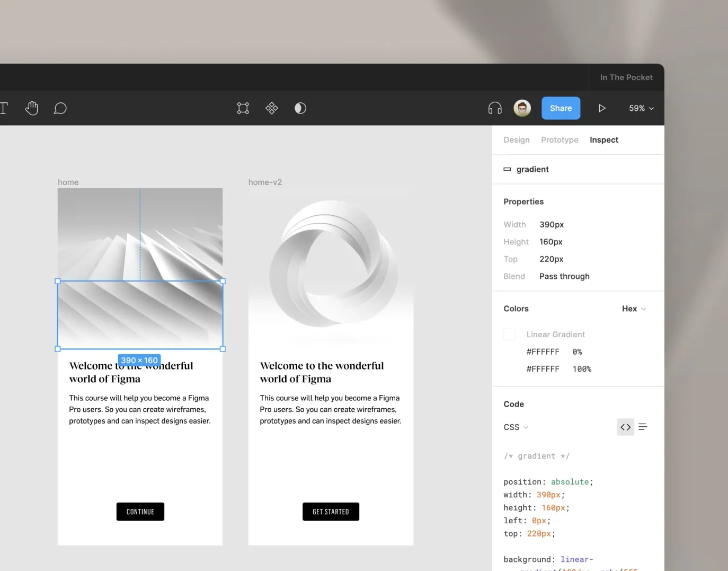Toggle the Linear Gradient color checkbox
The height and width of the screenshot is (571, 728).
click(x=509, y=334)
